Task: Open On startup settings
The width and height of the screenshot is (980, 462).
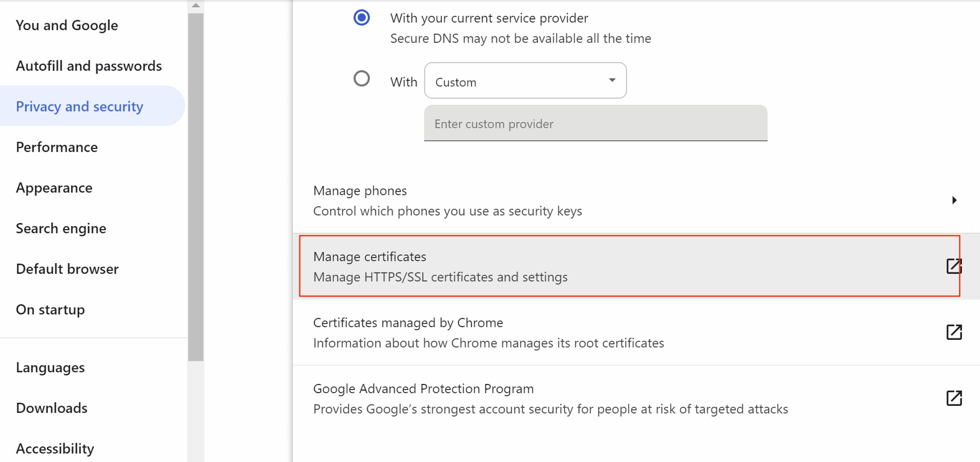Action: click(50, 309)
